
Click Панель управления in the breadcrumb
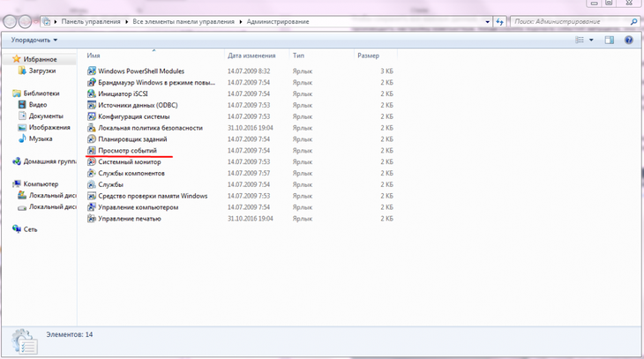point(91,22)
